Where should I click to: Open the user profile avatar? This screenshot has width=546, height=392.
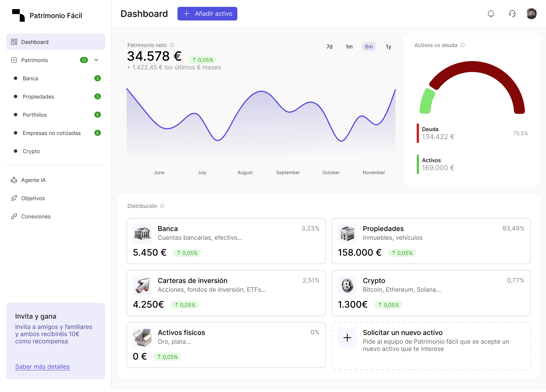click(531, 14)
